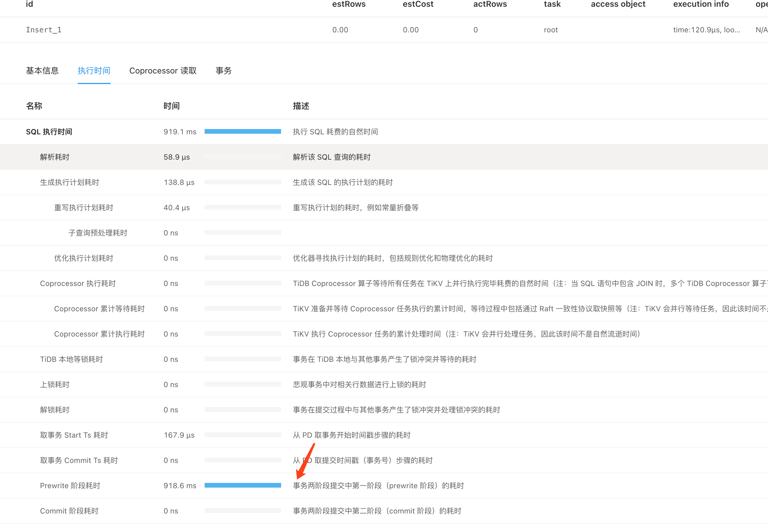The height and width of the screenshot is (532, 768).
Task: Click the description about 规则优化和物理优化
Action: [x=393, y=258]
